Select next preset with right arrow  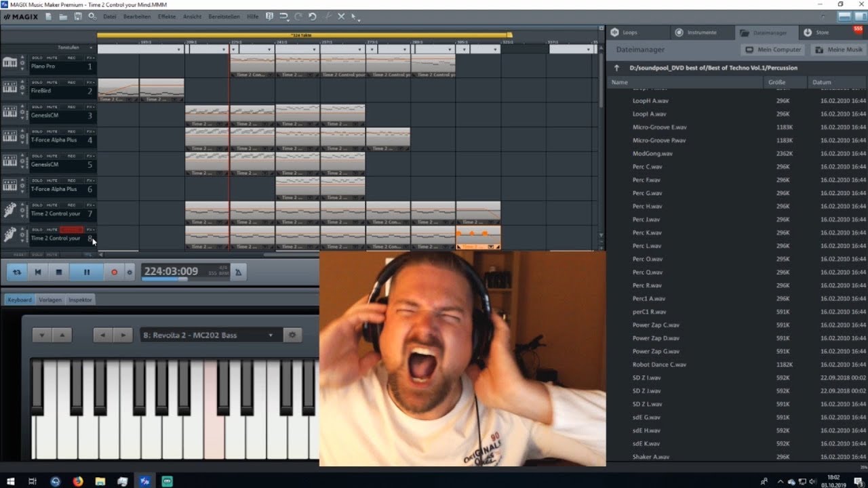(123, 335)
